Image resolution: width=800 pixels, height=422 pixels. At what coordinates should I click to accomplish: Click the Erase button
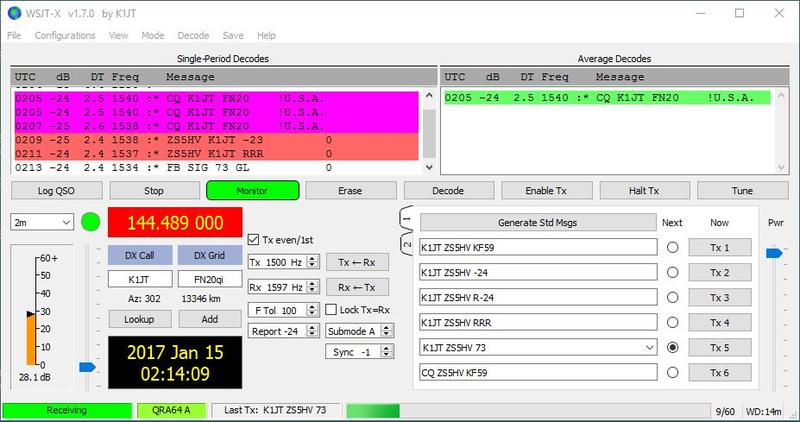(x=350, y=190)
